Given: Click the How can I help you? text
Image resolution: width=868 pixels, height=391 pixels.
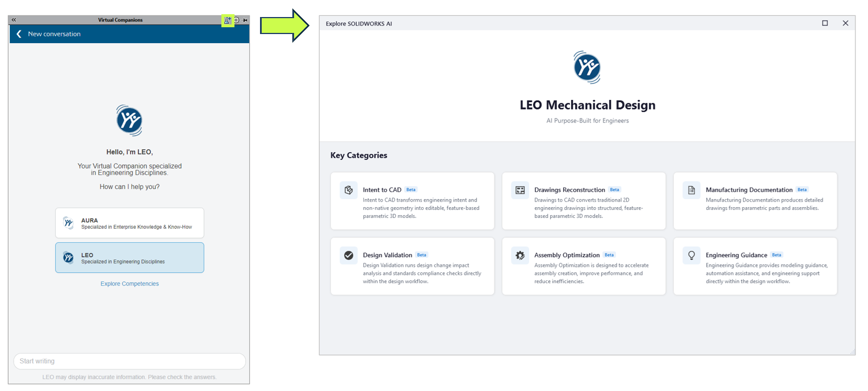Looking at the screenshot, I should pyautogui.click(x=129, y=187).
